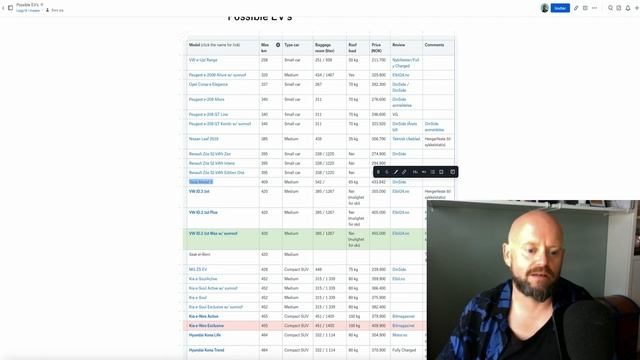
Task: Open the Kia e-Niro Active link
Action: [x=203, y=316]
